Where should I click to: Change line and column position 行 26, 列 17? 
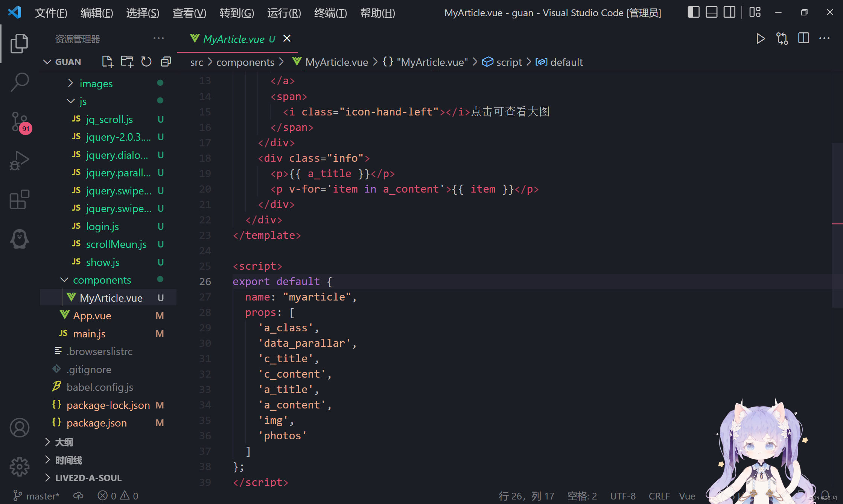tap(526, 496)
